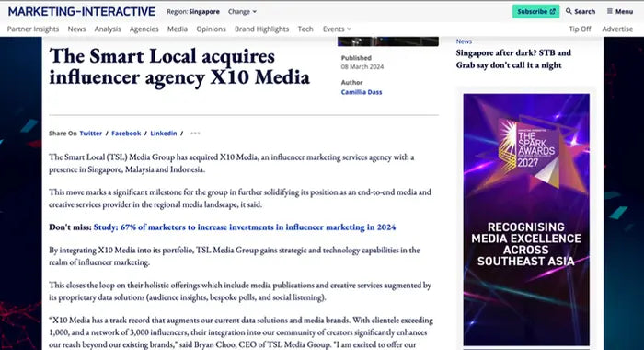
Task: Expand the Events dropdown menu
Action: [x=337, y=29]
